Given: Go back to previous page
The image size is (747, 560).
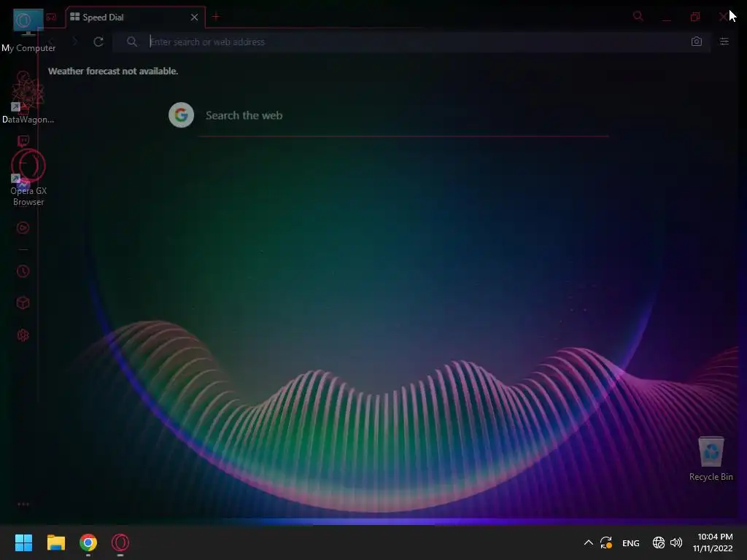Looking at the screenshot, I should [52, 42].
